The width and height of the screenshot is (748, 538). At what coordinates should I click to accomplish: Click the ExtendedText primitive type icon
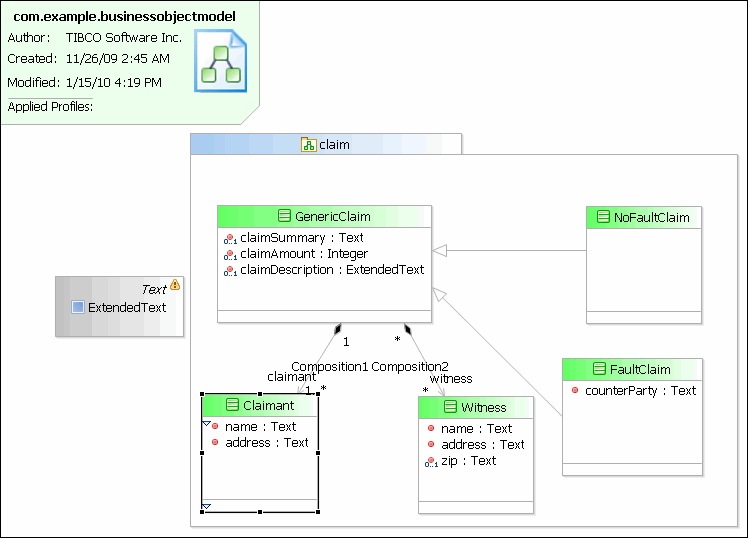click(78, 307)
